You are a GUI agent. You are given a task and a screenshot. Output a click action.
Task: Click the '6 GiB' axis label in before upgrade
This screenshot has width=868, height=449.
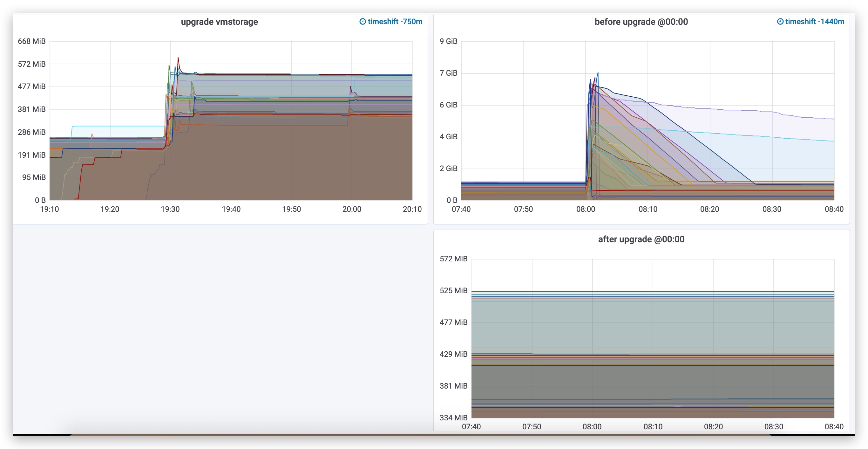(449, 105)
